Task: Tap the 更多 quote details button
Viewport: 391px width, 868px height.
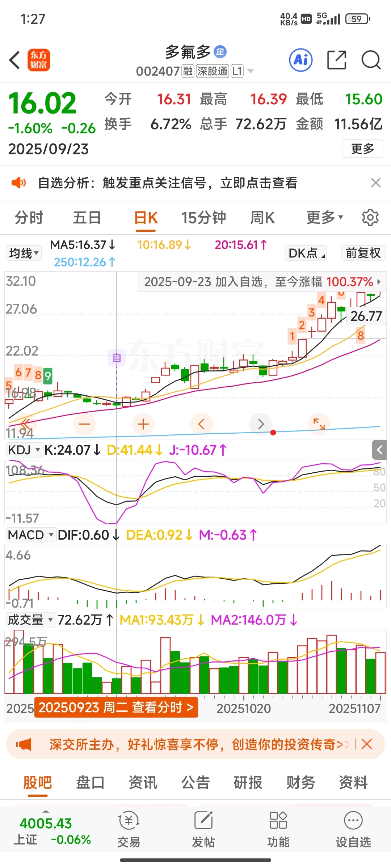Action: [362, 149]
